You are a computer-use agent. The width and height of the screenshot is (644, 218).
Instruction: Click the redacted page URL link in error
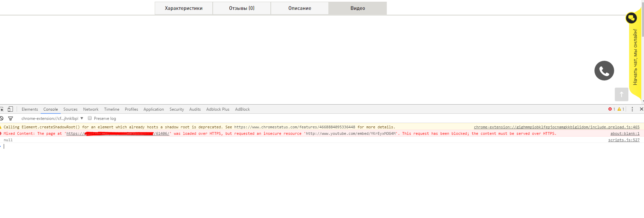pyautogui.click(x=118, y=133)
